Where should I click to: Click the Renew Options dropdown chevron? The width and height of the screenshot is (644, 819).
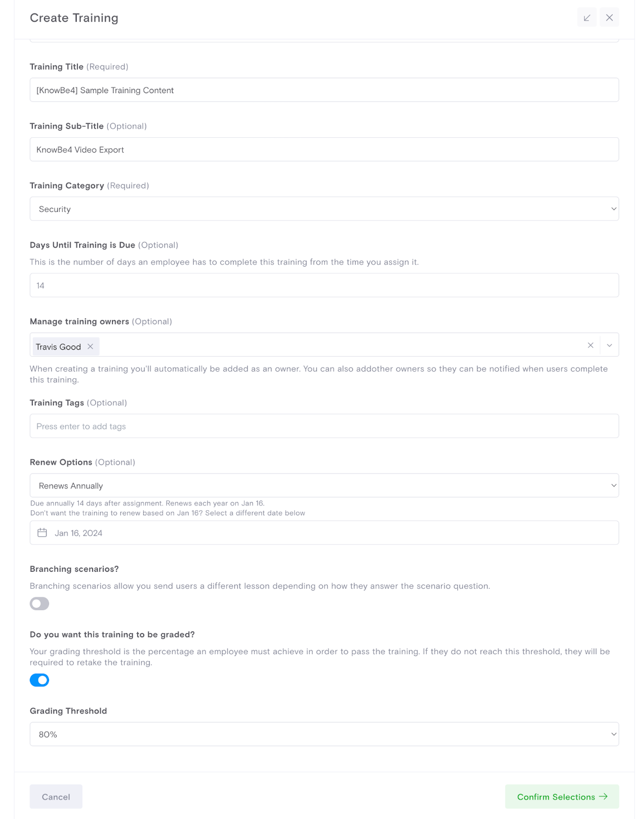coord(613,485)
